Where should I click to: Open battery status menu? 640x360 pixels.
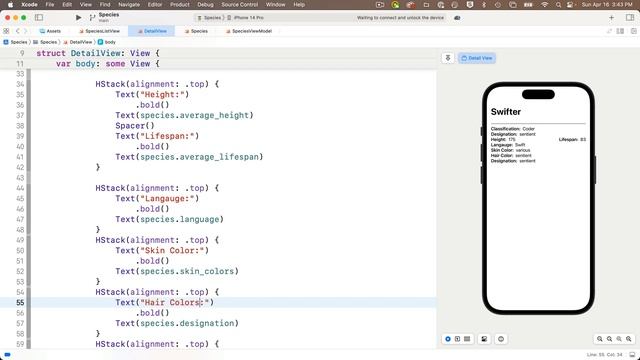tap(528, 4)
